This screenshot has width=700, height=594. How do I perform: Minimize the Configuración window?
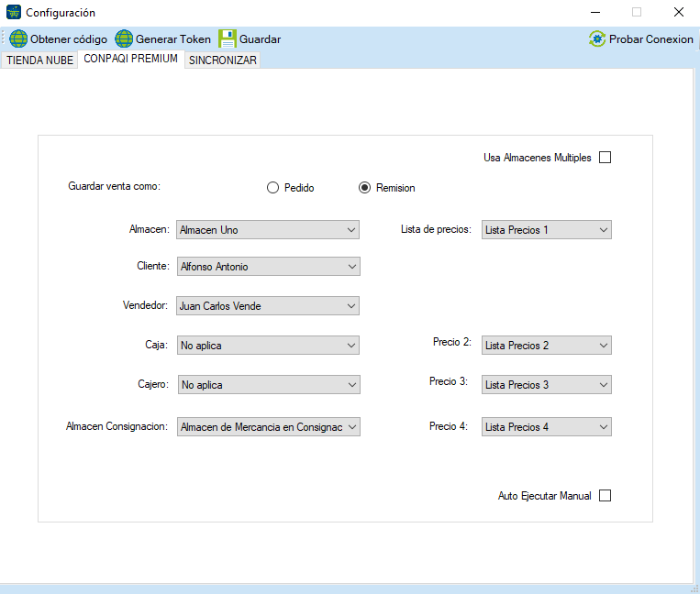coord(595,13)
